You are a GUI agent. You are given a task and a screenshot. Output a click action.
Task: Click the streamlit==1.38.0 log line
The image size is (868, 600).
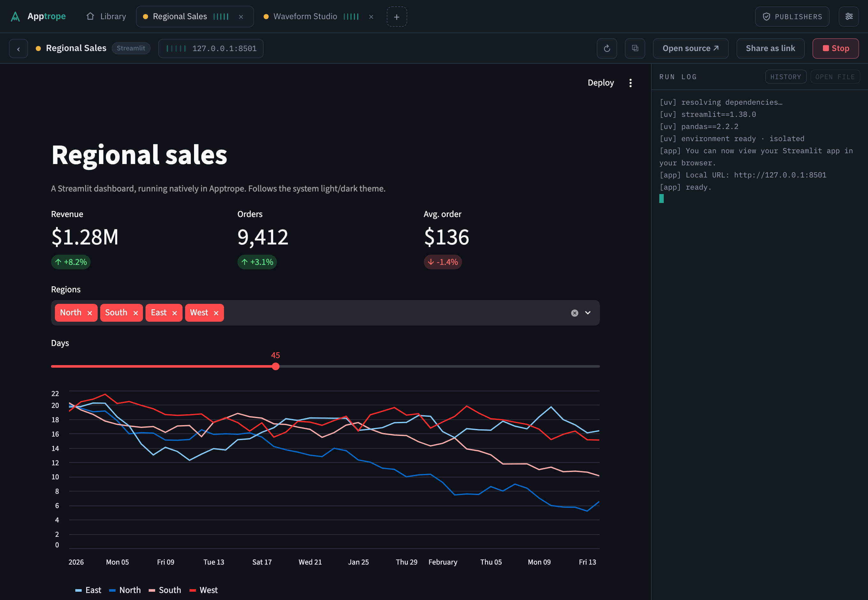click(x=708, y=115)
